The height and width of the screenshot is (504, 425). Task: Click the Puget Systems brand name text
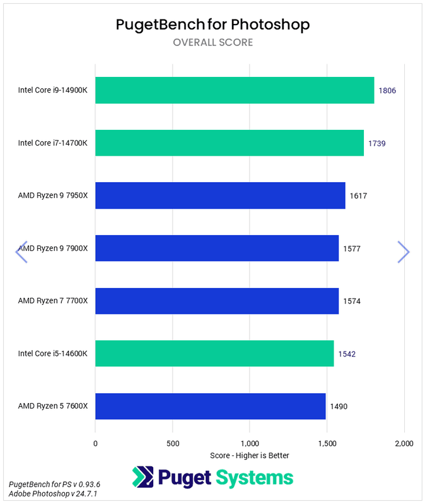coord(226,477)
